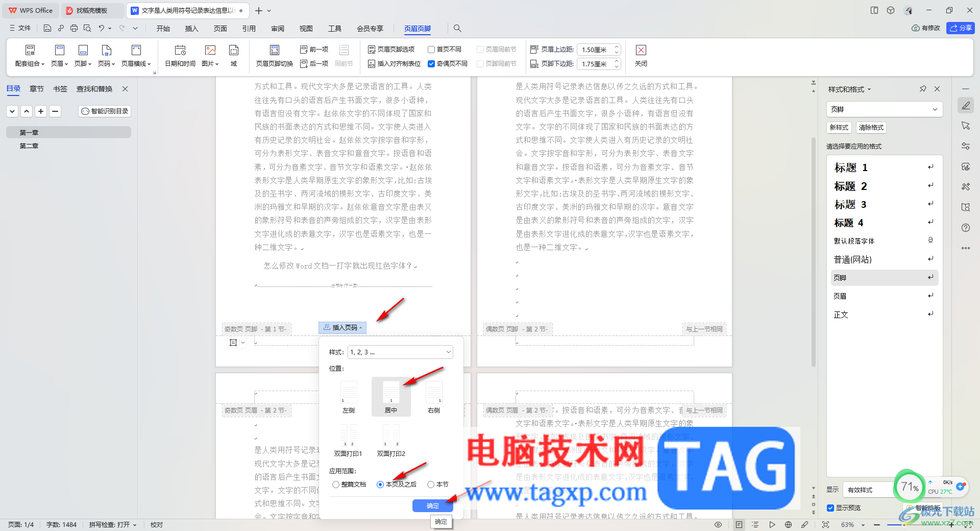Click Insert Alignment Tab icon
Screen dimensions: 980x531
[x=372, y=64]
